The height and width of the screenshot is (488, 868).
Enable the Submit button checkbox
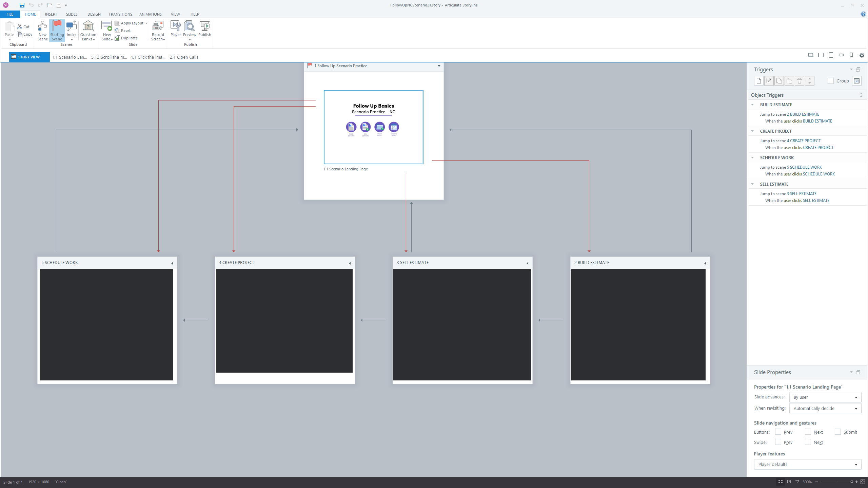point(838,432)
